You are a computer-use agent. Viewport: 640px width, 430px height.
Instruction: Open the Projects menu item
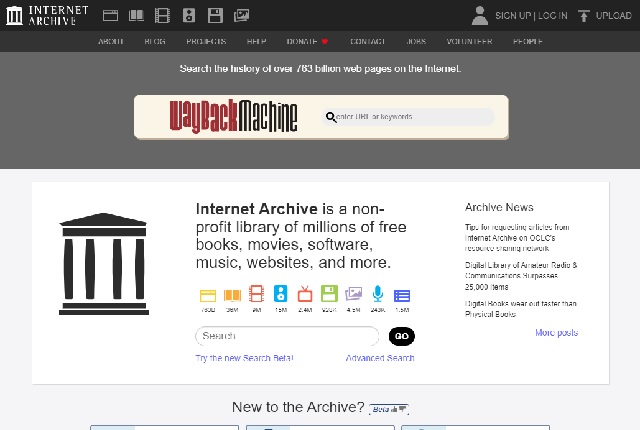[x=206, y=41]
